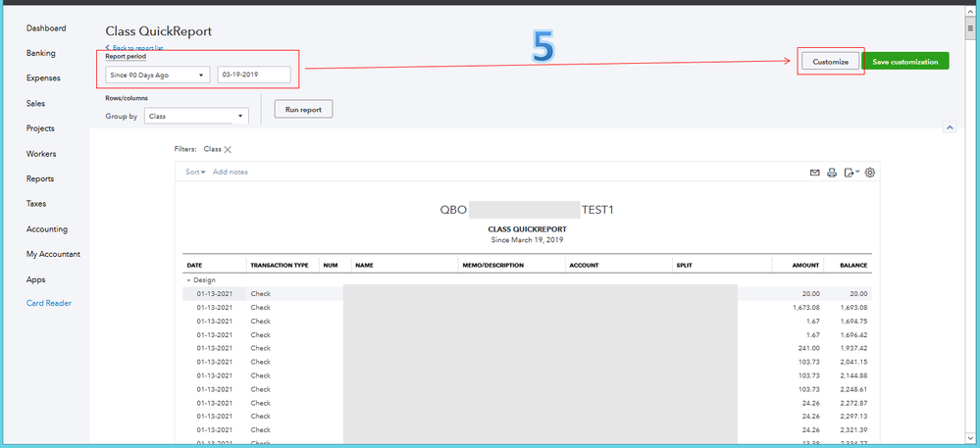This screenshot has height=448, width=980.
Task: Open the Group by Class dropdown
Action: point(196,117)
